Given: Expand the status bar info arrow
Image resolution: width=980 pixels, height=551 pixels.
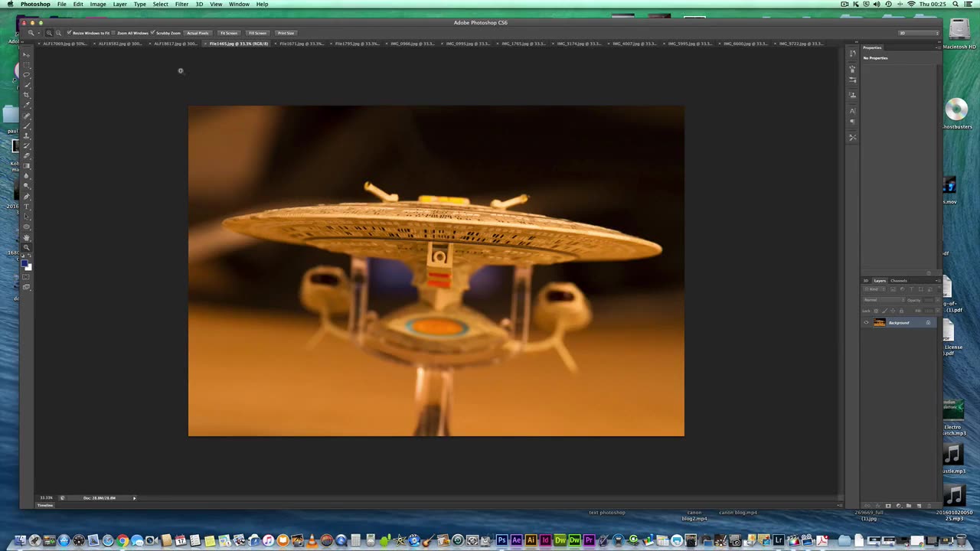Looking at the screenshot, I should pyautogui.click(x=134, y=498).
